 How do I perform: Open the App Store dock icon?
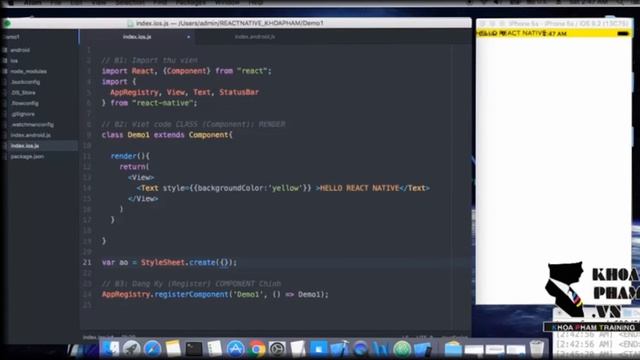236,349
